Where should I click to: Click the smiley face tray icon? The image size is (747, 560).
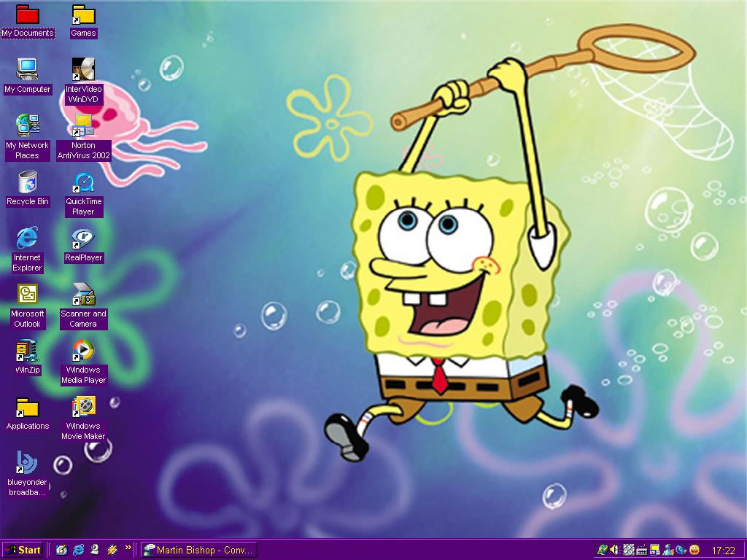694,550
